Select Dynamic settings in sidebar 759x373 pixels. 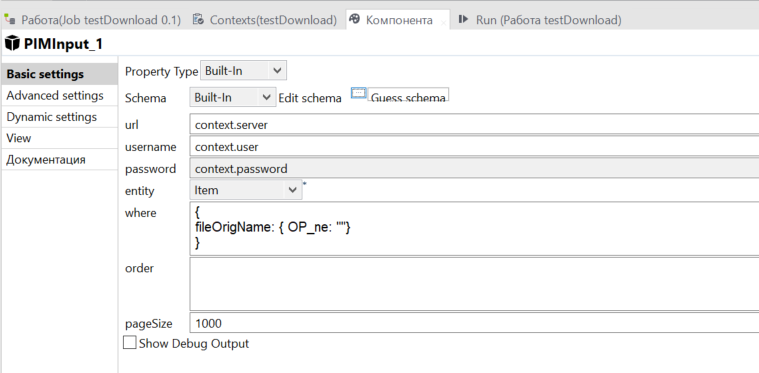point(51,117)
